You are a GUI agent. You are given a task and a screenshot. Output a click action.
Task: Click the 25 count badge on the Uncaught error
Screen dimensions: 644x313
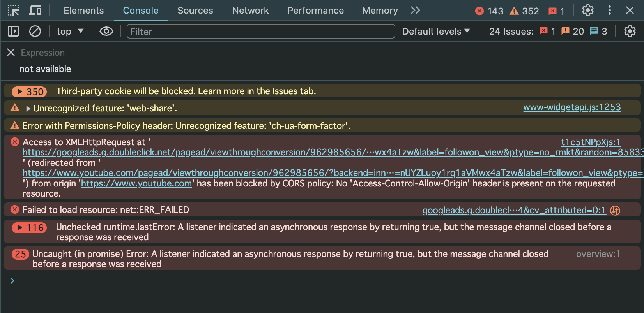point(20,254)
